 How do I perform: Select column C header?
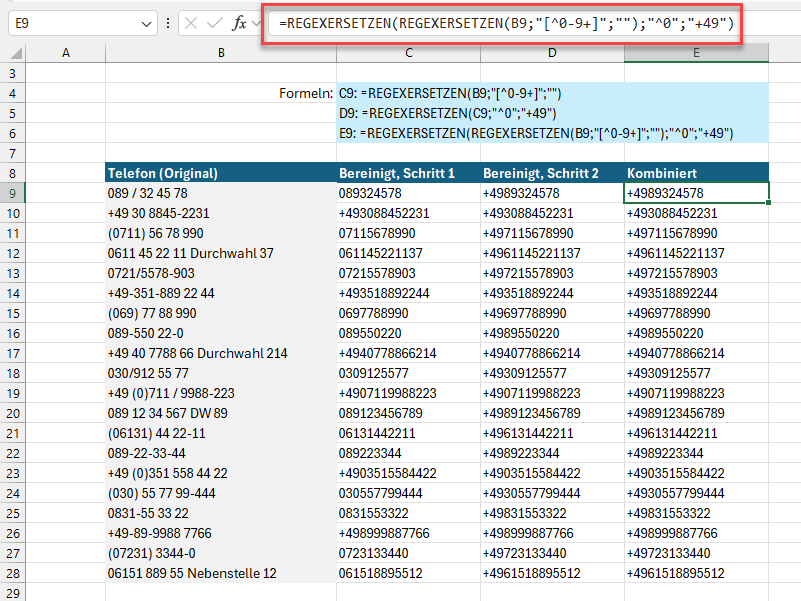[408, 53]
